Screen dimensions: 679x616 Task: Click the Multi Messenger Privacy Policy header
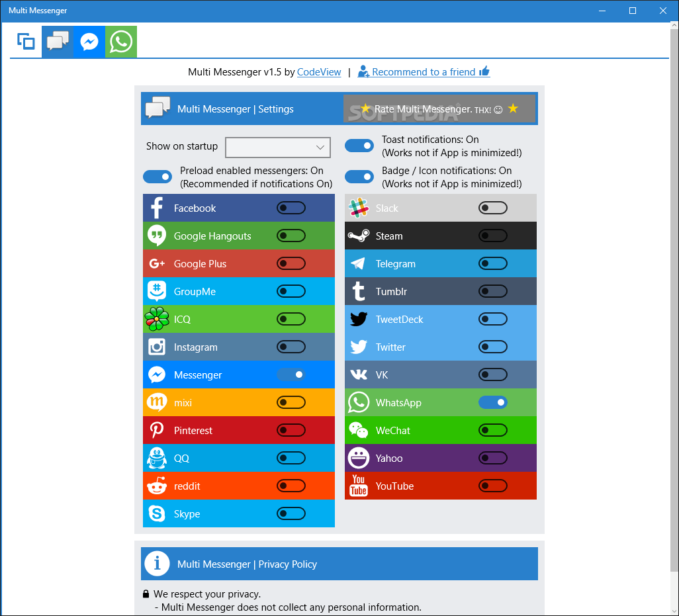(339, 564)
